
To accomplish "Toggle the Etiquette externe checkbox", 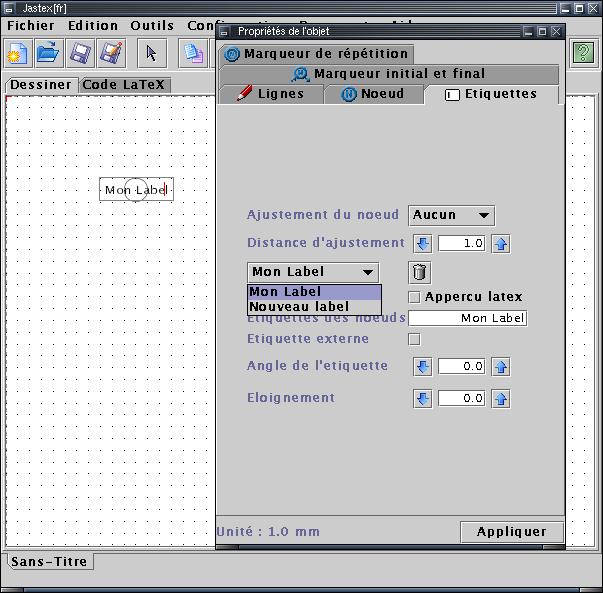I will [x=415, y=339].
